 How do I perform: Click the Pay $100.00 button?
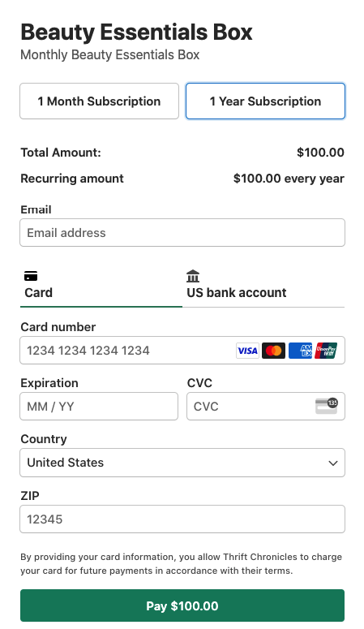(182, 605)
